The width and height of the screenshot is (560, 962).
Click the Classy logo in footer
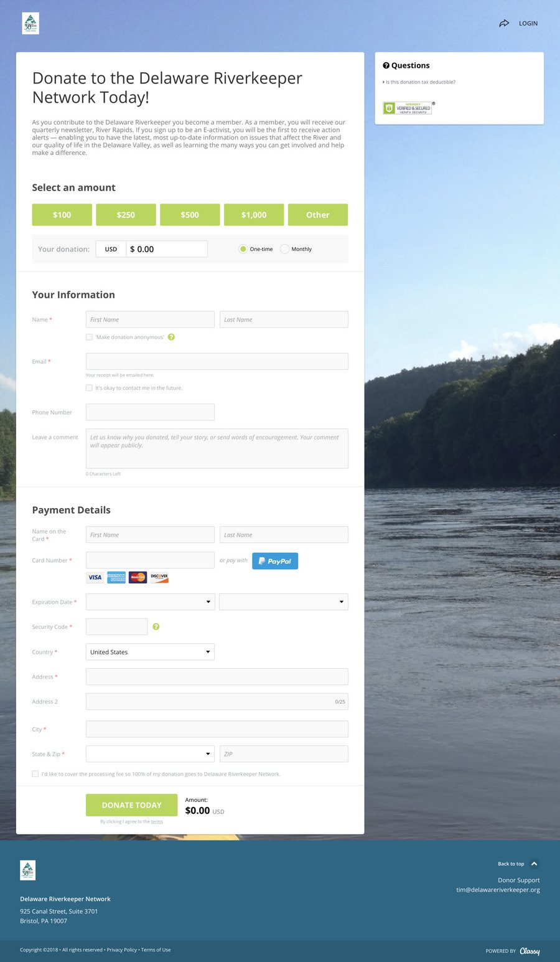(x=530, y=951)
